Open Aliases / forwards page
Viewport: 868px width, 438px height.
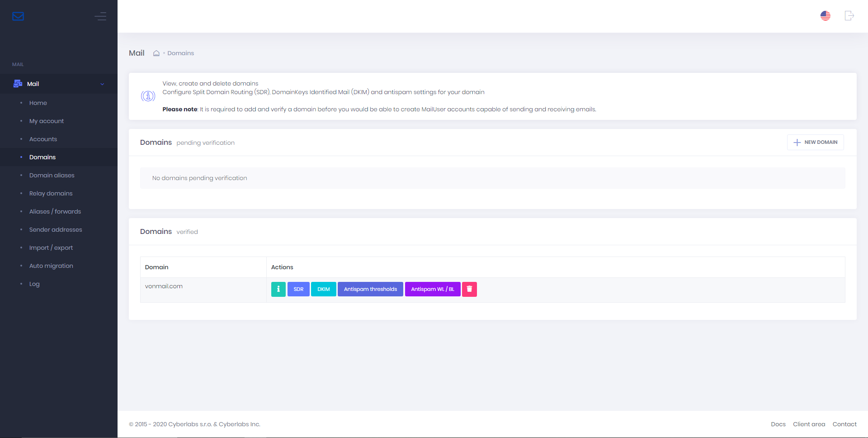click(x=55, y=211)
